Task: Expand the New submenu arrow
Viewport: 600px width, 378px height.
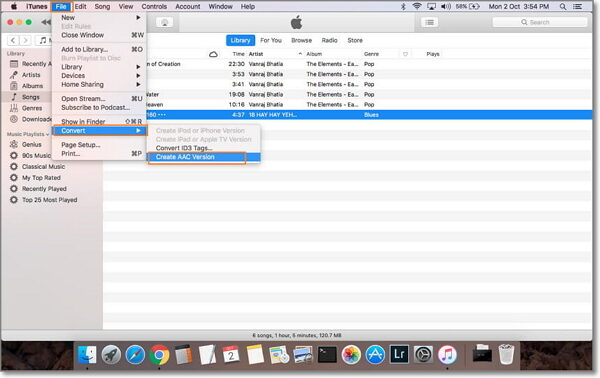Action: (138, 18)
